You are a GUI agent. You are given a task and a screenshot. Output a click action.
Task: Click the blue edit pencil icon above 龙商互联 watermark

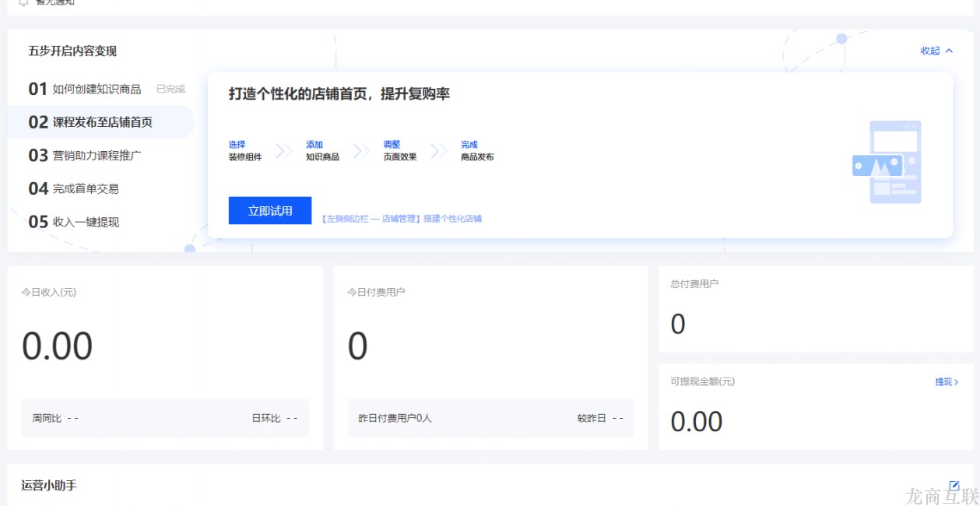954,486
